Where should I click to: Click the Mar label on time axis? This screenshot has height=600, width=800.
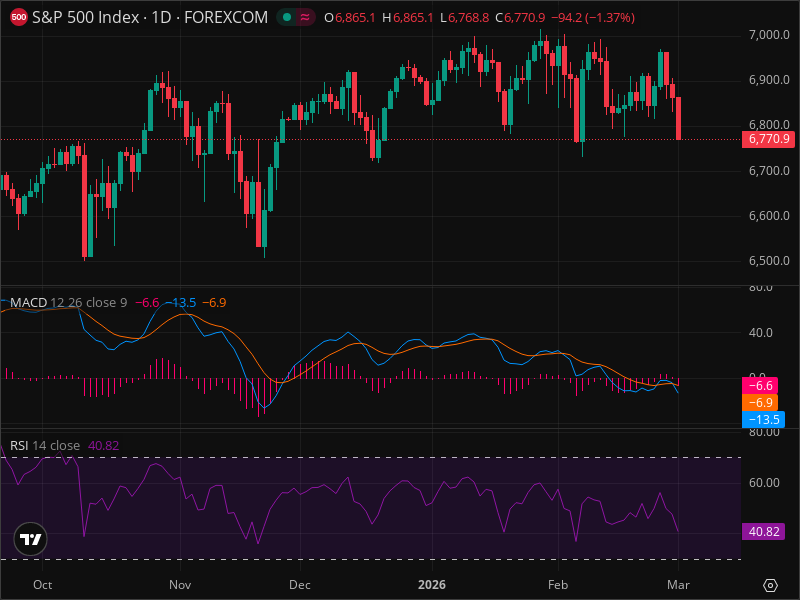point(678,585)
